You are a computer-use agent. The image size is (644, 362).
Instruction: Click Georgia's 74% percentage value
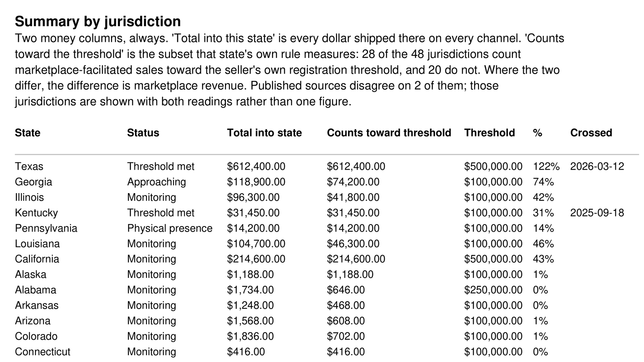tap(543, 182)
